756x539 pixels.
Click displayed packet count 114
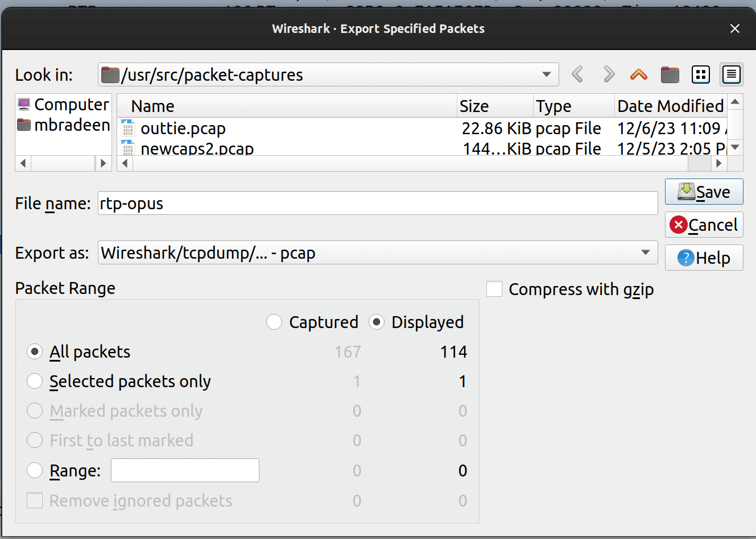[x=453, y=352]
